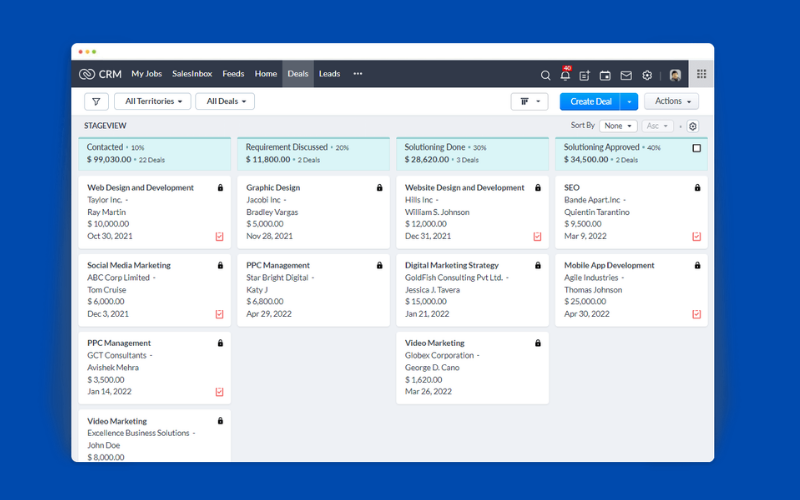Click task icon on Web Design deal
Screen dimensions: 800x500
(x=219, y=236)
